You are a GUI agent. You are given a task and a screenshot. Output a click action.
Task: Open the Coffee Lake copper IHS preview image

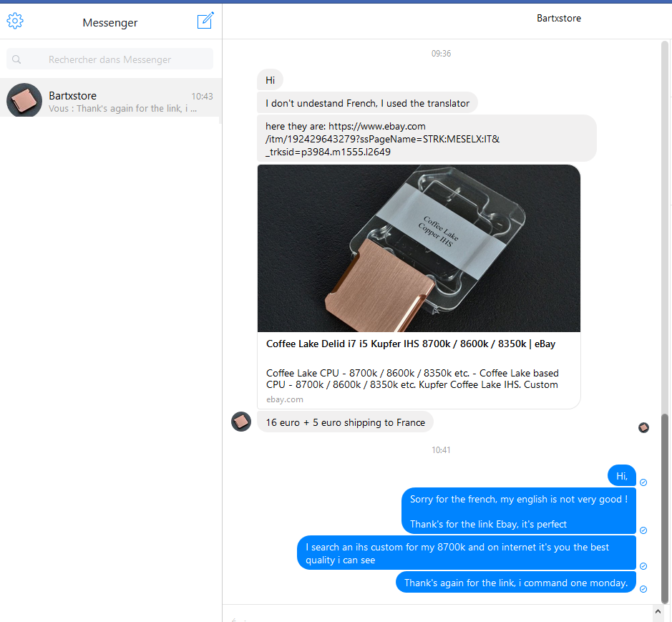419,248
